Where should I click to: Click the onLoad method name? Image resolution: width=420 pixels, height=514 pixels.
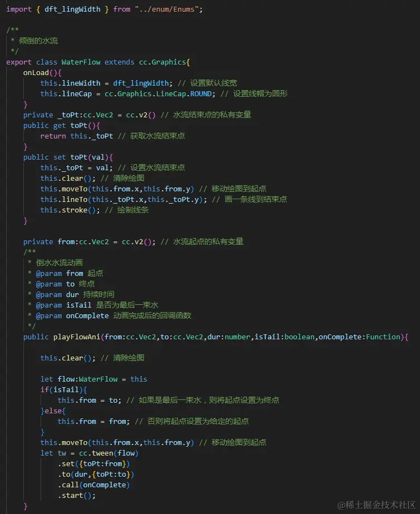[x=36, y=72]
